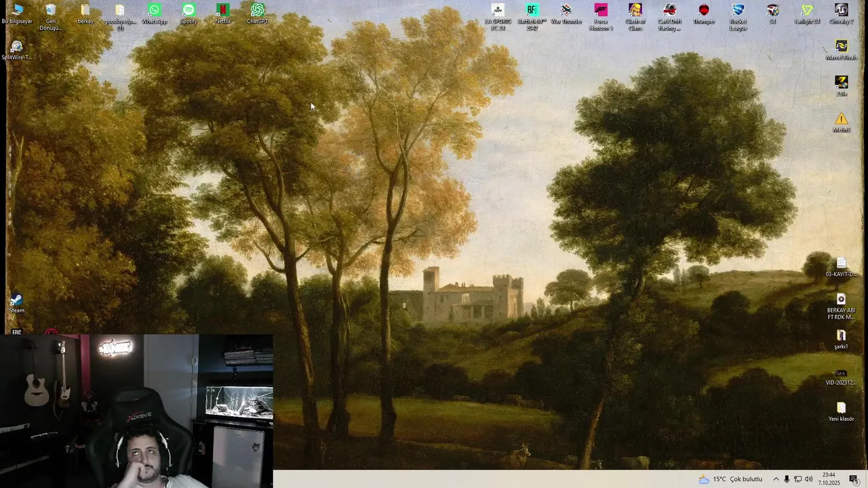Select the Netflix shortcut

tap(223, 14)
